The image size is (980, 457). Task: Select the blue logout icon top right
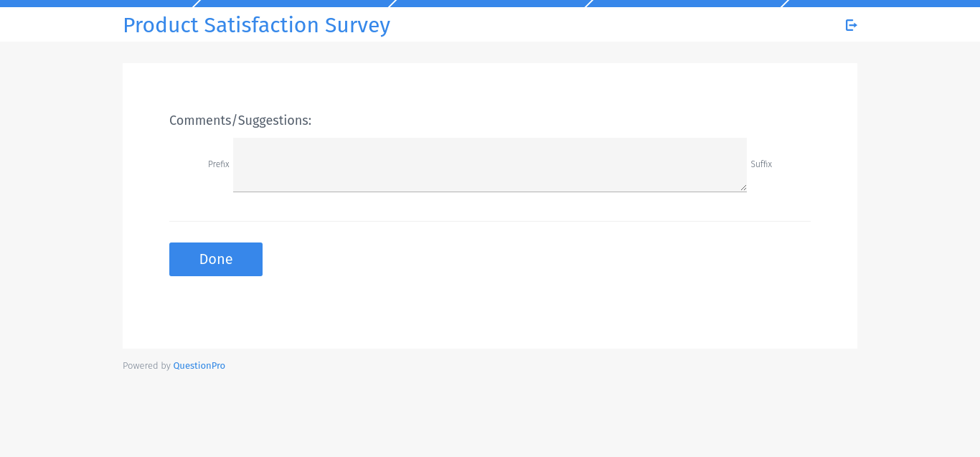click(x=851, y=24)
